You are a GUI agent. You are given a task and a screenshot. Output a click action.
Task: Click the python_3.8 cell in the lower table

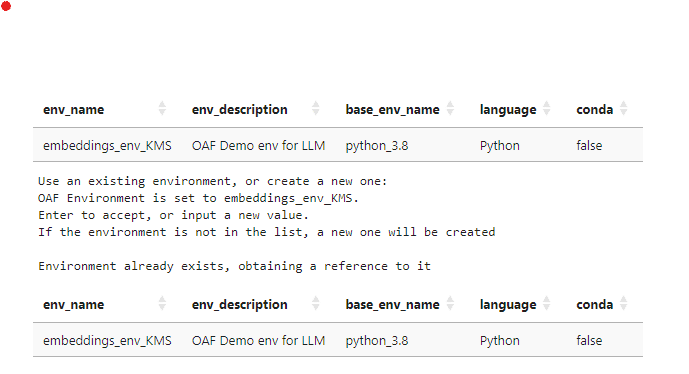[x=377, y=341]
